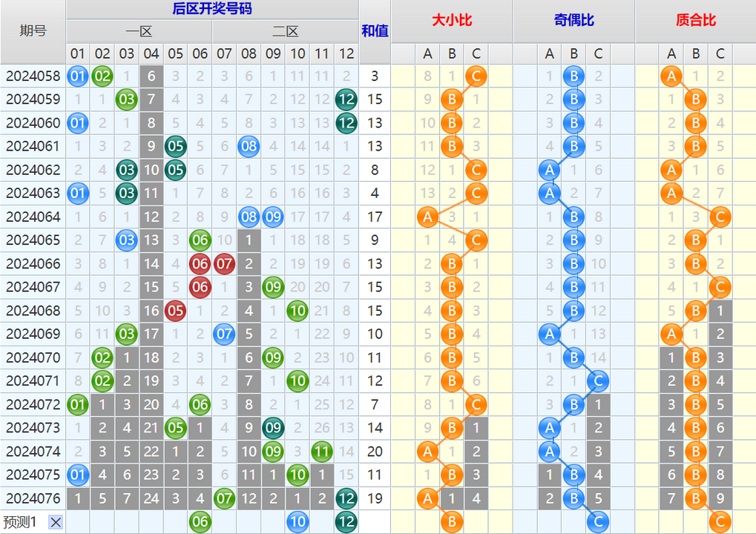Click teal ball 12 in row 2024060
Screen dimensions: 756x534
[x=346, y=123]
